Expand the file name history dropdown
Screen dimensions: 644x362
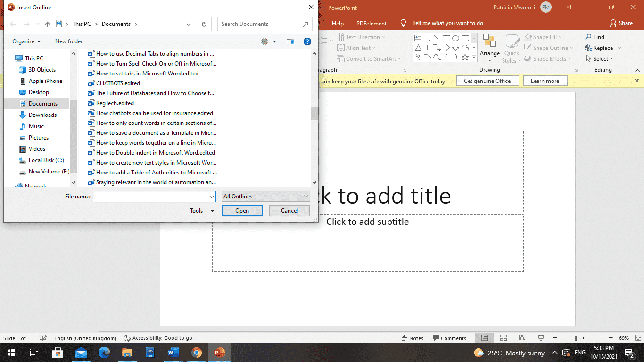point(211,196)
